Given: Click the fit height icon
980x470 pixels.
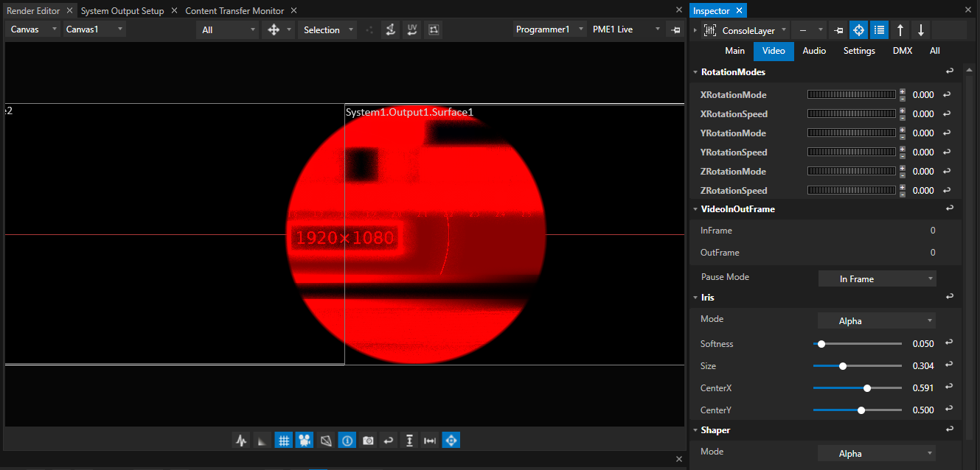Looking at the screenshot, I should pyautogui.click(x=409, y=441).
